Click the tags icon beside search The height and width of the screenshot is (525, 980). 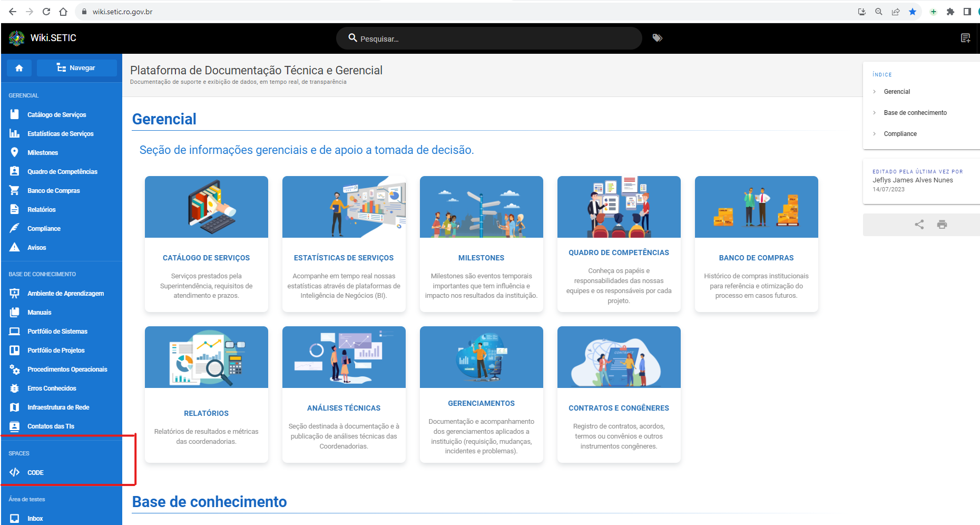click(x=657, y=38)
